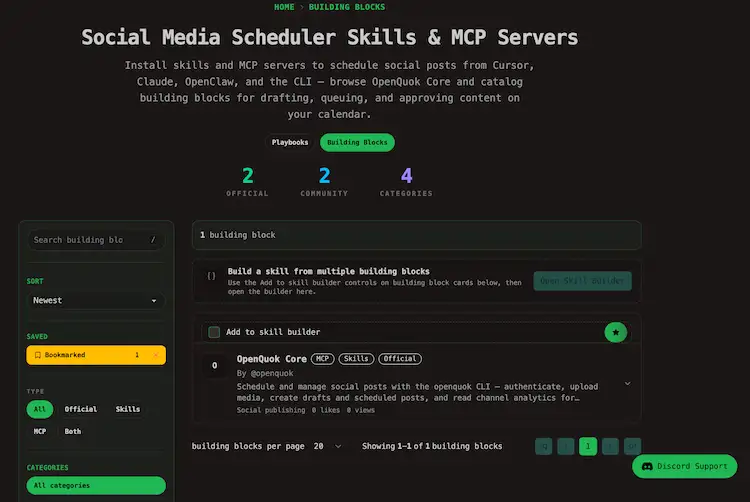
Task: Click the Skills tag on OpenQuok Core
Action: (x=356, y=359)
